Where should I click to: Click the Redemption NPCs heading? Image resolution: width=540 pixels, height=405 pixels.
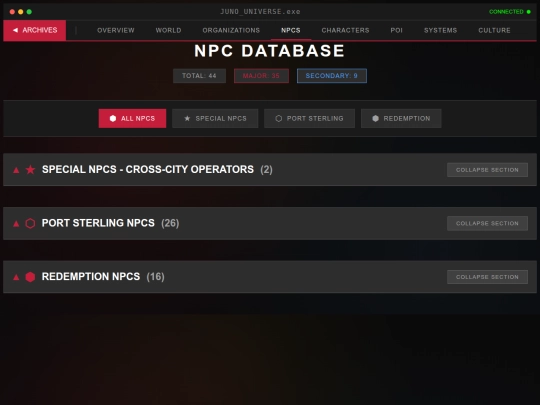91,277
